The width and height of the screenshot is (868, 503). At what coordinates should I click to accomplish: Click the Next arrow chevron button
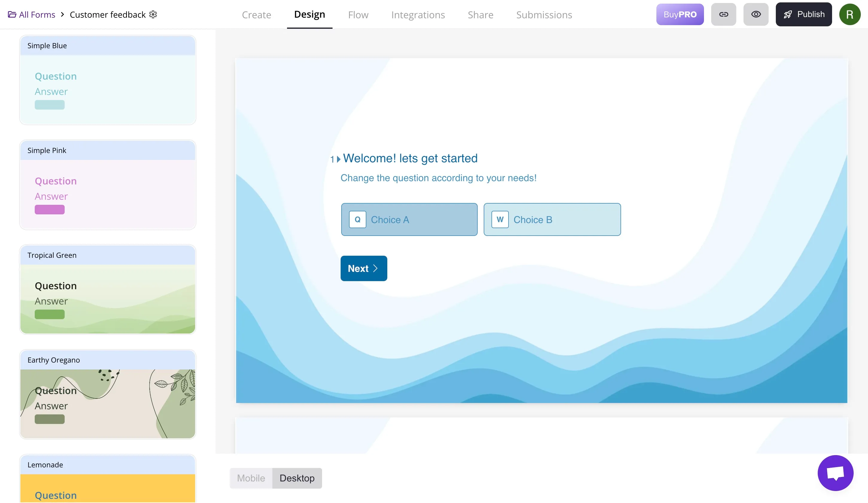point(375,268)
